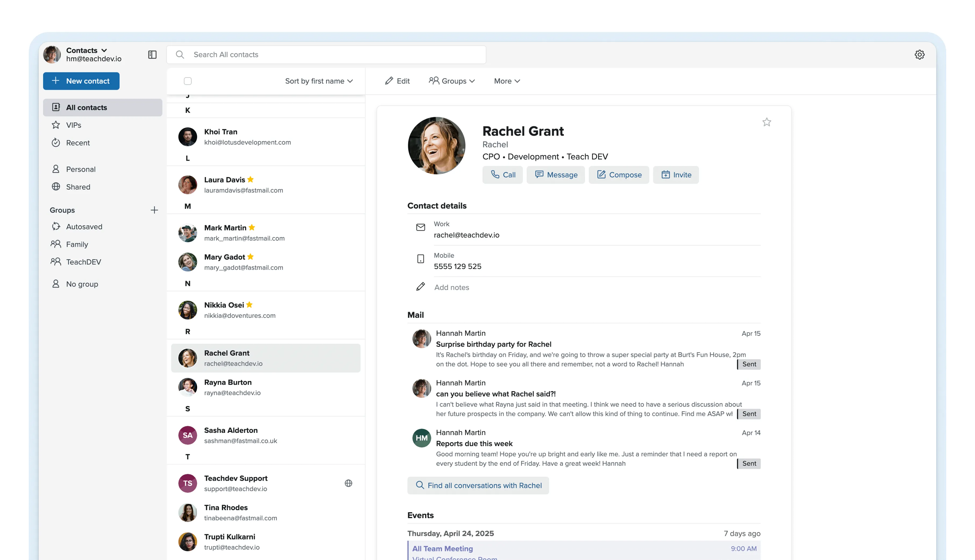Add notes using the pencil icon

[x=421, y=287]
